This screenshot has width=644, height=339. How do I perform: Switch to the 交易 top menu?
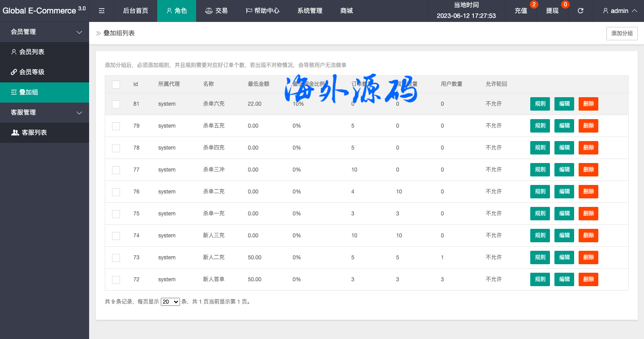click(x=216, y=11)
